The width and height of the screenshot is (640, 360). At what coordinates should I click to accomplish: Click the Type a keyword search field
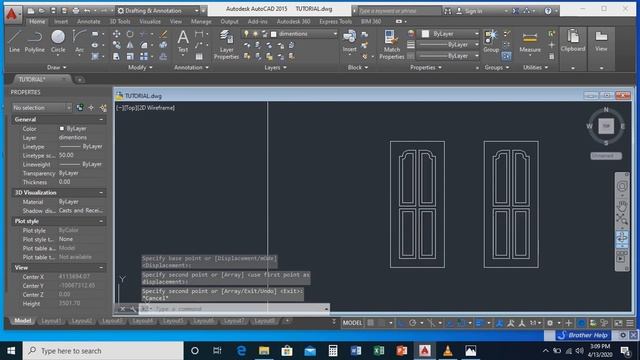pos(399,11)
